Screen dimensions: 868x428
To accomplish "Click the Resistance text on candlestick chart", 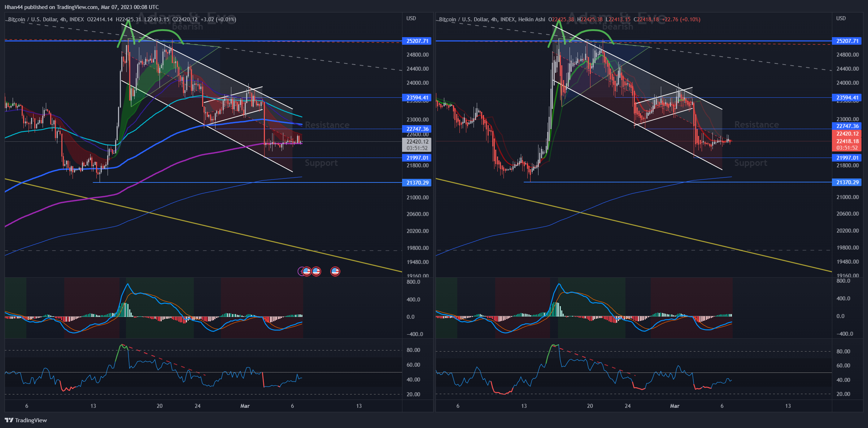I will click(327, 125).
